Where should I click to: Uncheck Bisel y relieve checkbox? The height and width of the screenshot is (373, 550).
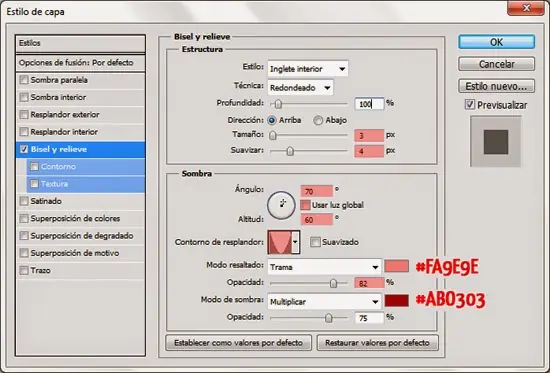click(24, 149)
